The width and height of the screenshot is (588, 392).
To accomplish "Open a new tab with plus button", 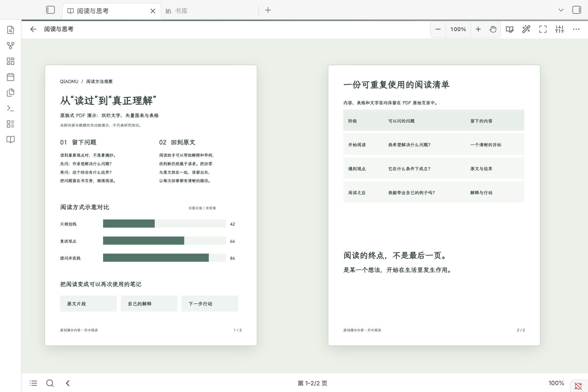I will [x=268, y=10].
